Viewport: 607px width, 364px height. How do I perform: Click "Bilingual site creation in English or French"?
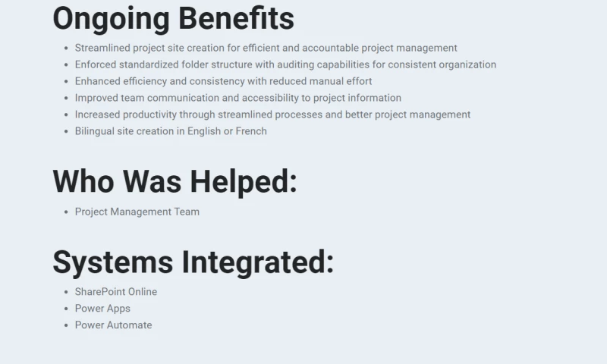171,131
